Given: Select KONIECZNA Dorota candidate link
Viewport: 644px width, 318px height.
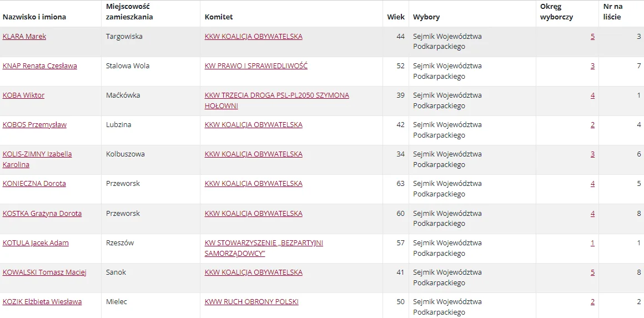Looking at the screenshot, I should point(34,184).
